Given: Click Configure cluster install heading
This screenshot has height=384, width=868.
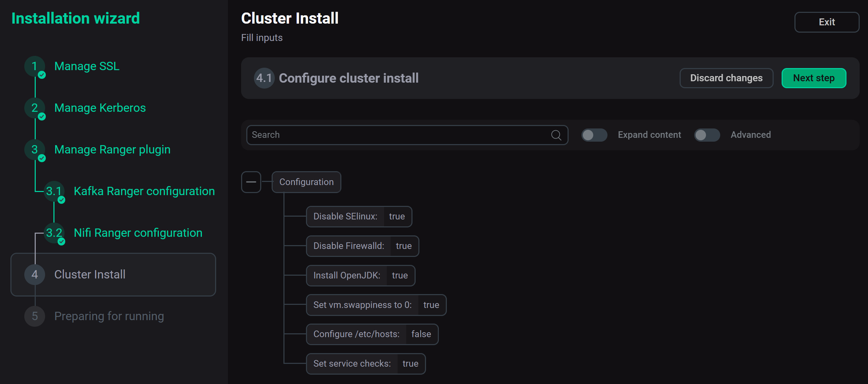Looking at the screenshot, I should click(349, 78).
